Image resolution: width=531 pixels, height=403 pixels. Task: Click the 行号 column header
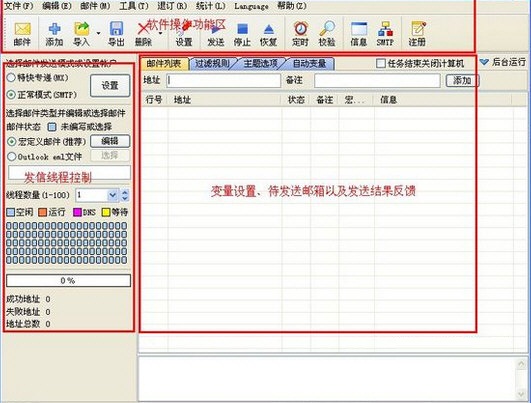(x=154, y=100)
